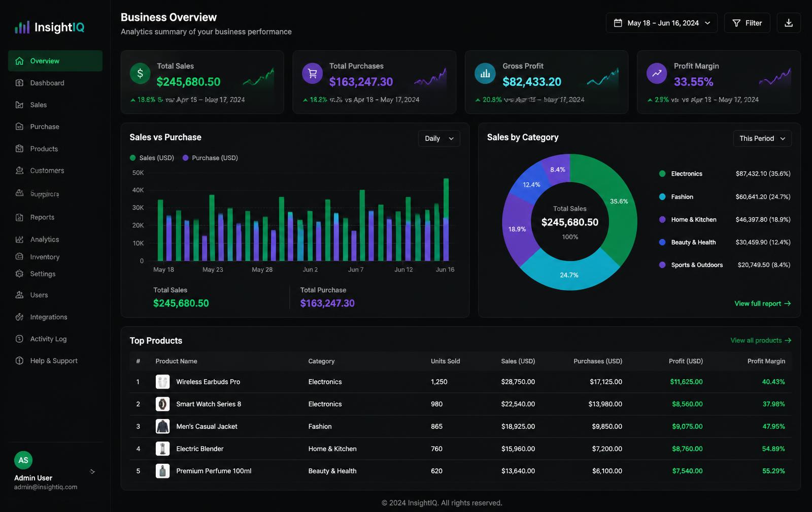Click the Sales icon in the sidebar
The height and width of the screenshot is (512, 812).
19,105
